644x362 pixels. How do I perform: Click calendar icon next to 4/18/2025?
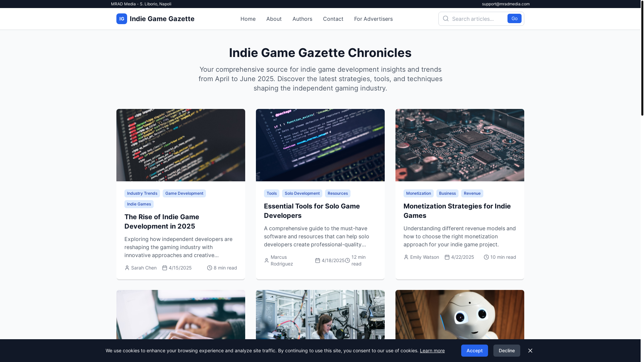pyautogui.click(x=318, y=260)
